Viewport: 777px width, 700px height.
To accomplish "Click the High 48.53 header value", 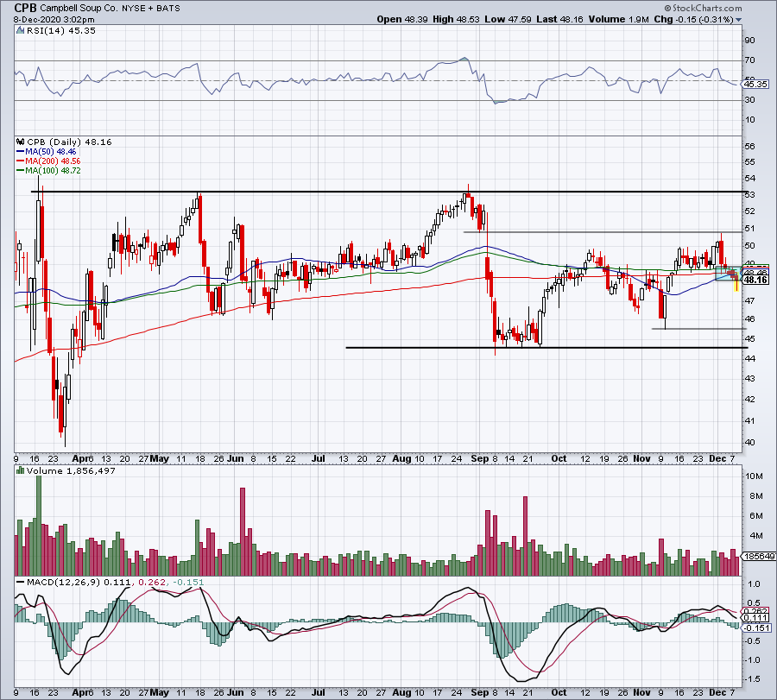I will [456, 19].
